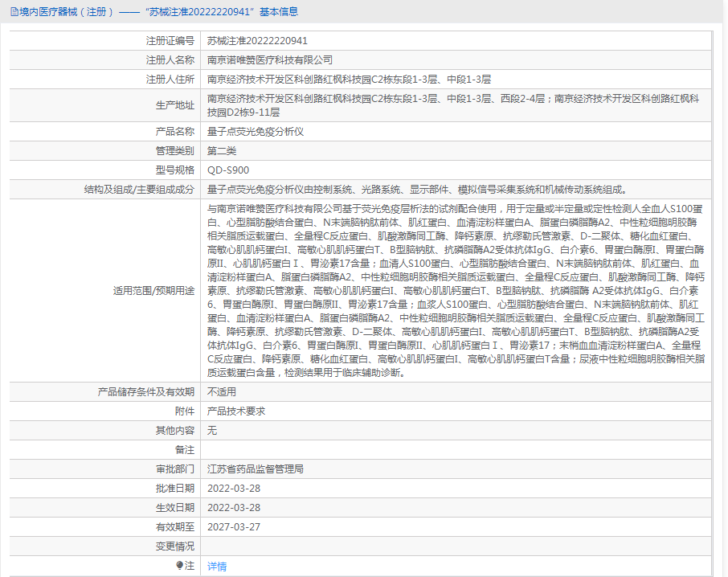This screenshot has width=728, height=577.
Task: Click the 型号规格 label
Action: coord(175,170)
